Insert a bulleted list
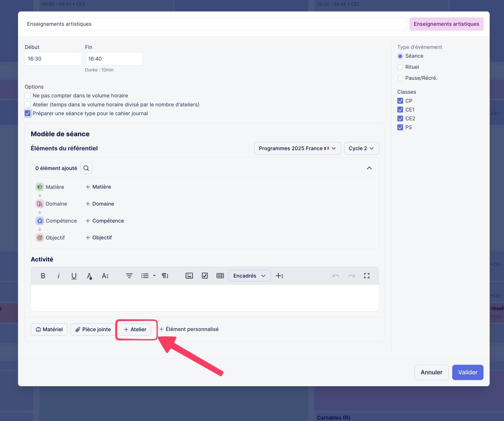 coord(145,276)
